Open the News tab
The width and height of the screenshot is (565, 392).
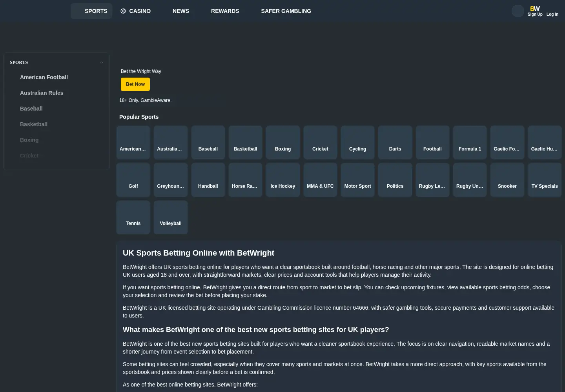[x=181, y=11]
